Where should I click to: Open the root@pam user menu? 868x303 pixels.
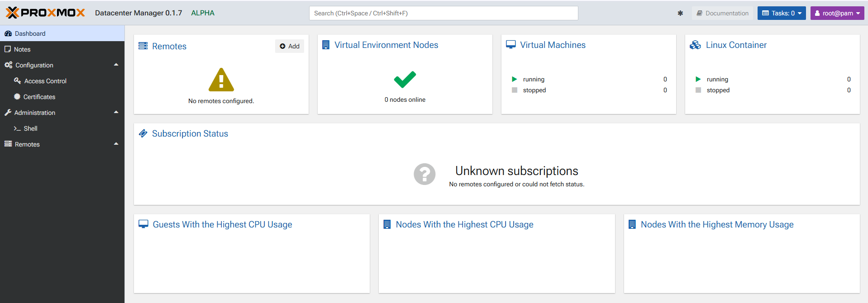pyautogui.click(x=837, y=13)
